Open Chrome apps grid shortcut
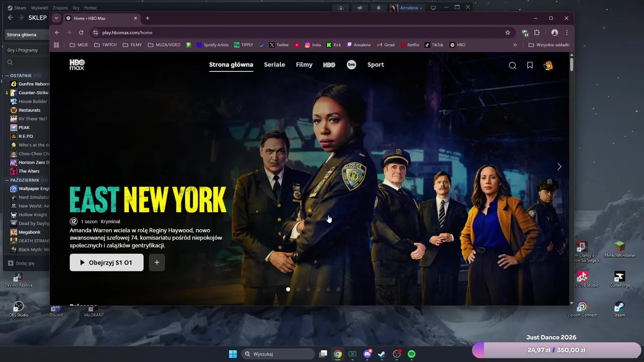 [56, 45]
